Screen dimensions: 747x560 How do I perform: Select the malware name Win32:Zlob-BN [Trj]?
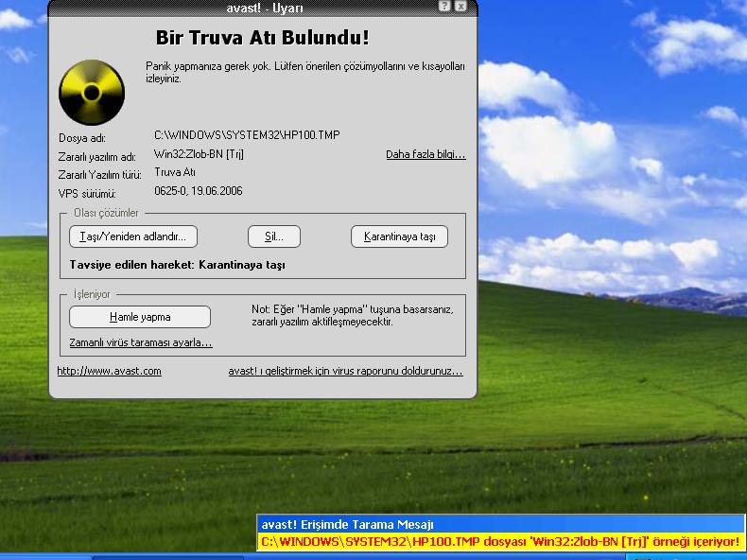199,154
